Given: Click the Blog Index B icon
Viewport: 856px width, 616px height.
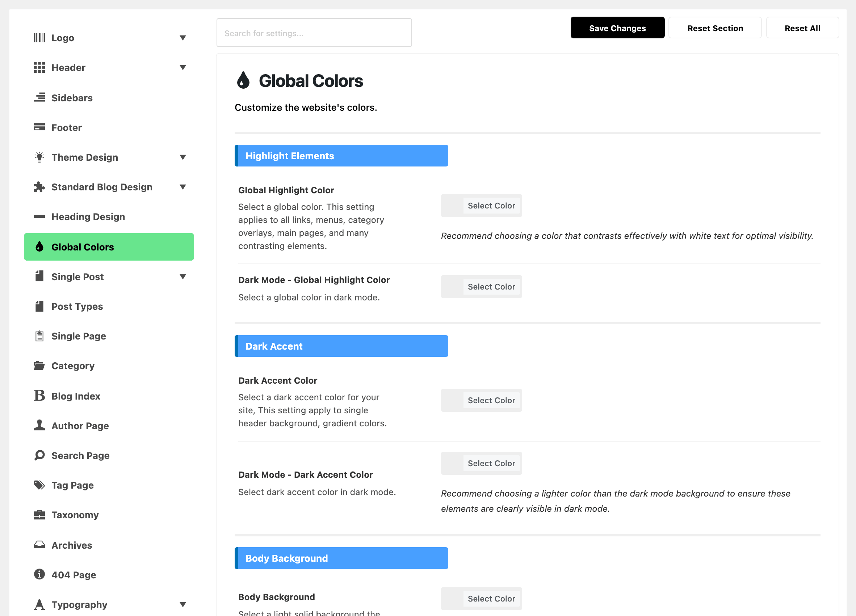Looking at the screenshot, I should (x=39, y=396).
